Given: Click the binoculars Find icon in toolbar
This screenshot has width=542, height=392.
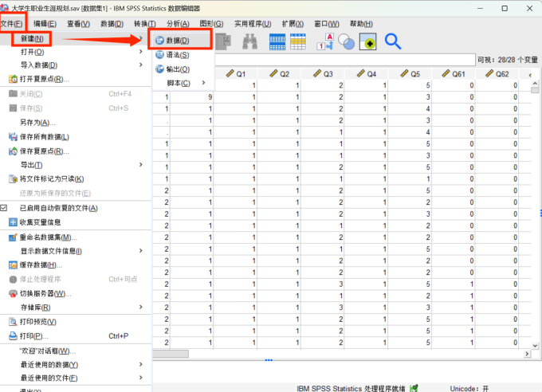Looking at the screenshot, I should pyautogui.click(x=249, y=41).
